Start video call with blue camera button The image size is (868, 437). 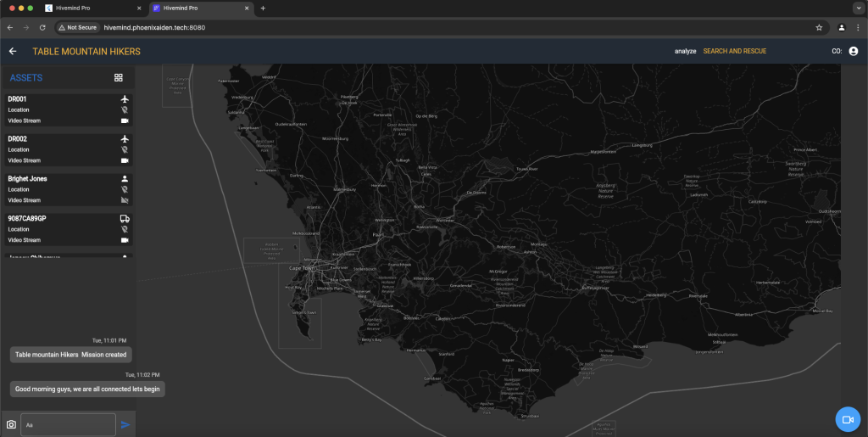(x=848, y=420)
